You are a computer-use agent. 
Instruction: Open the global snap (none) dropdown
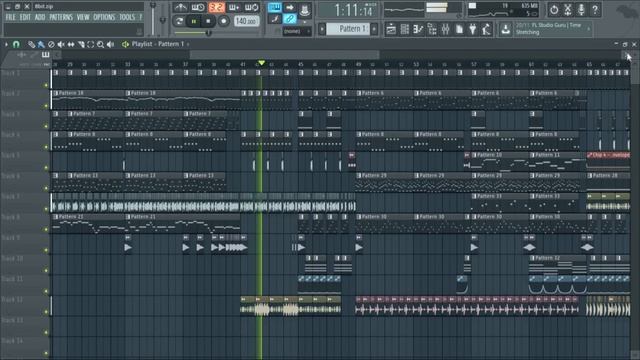click(x=297, y=31)
